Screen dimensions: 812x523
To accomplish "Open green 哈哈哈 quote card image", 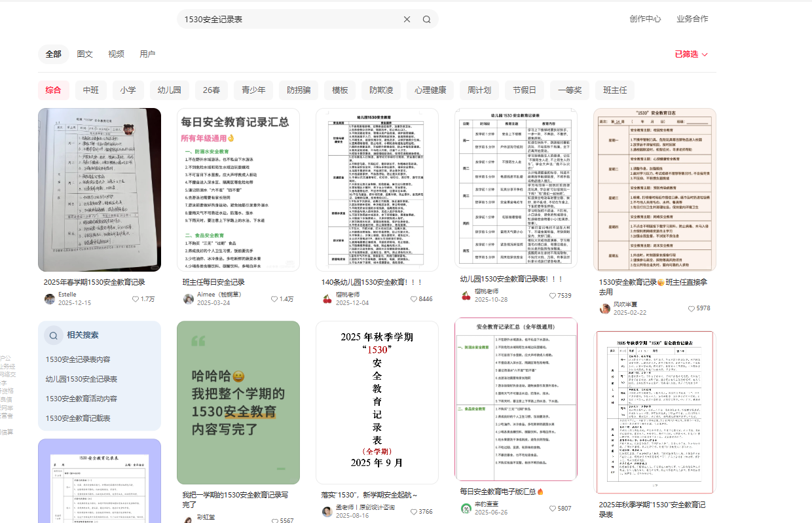I will pyautogui.click(x=238, y=403).
